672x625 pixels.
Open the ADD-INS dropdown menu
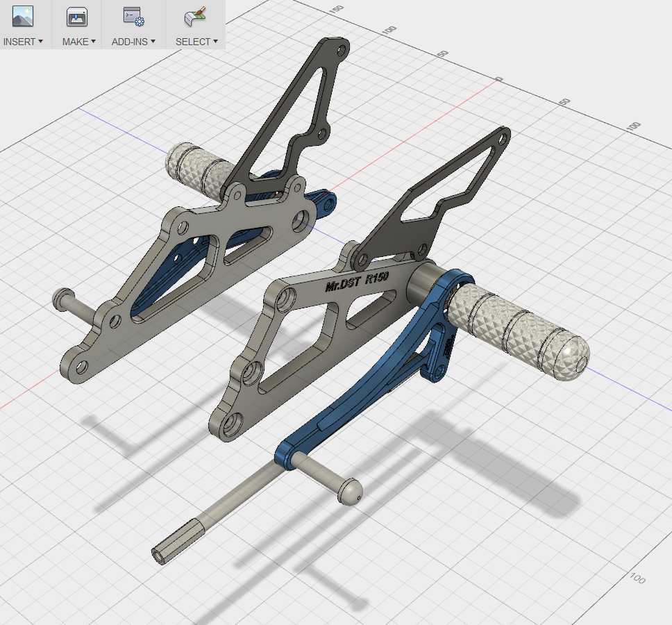[134, 42]
